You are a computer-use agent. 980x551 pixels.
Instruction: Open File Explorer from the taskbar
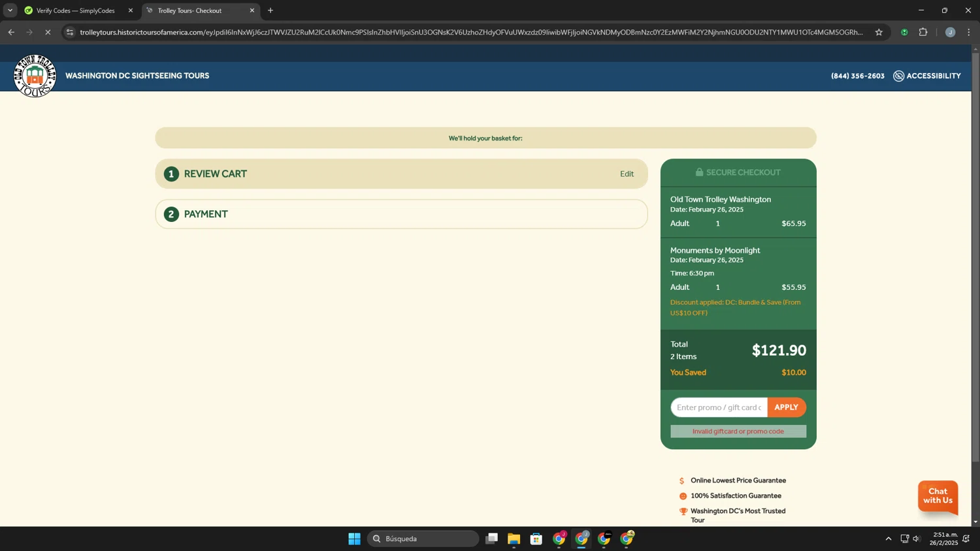point(514,539)
